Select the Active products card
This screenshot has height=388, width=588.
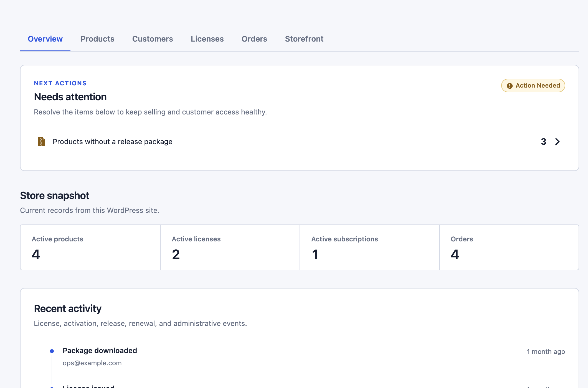pyautogui.click(x=90, y=247)
